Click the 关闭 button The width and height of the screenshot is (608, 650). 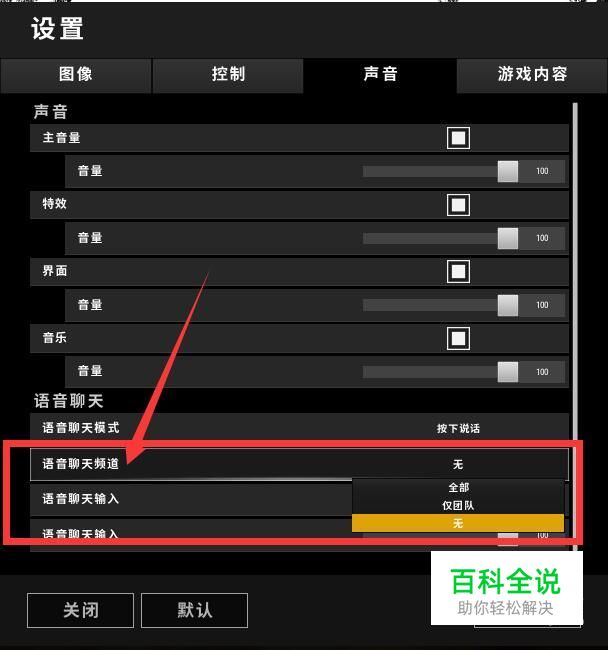pyautogui.click(x=80, y=610)
